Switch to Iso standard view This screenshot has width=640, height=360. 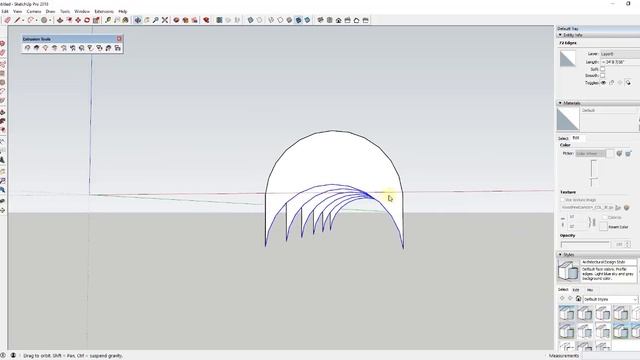pos(320,20)
